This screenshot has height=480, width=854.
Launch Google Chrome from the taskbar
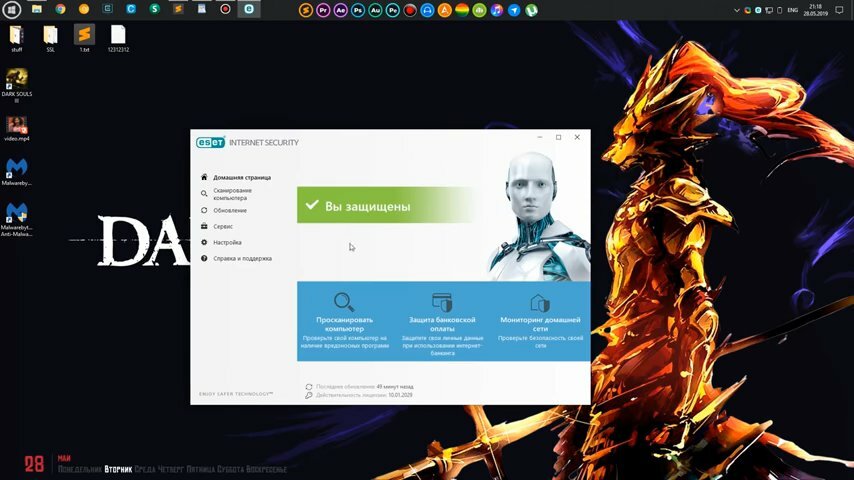60,9
